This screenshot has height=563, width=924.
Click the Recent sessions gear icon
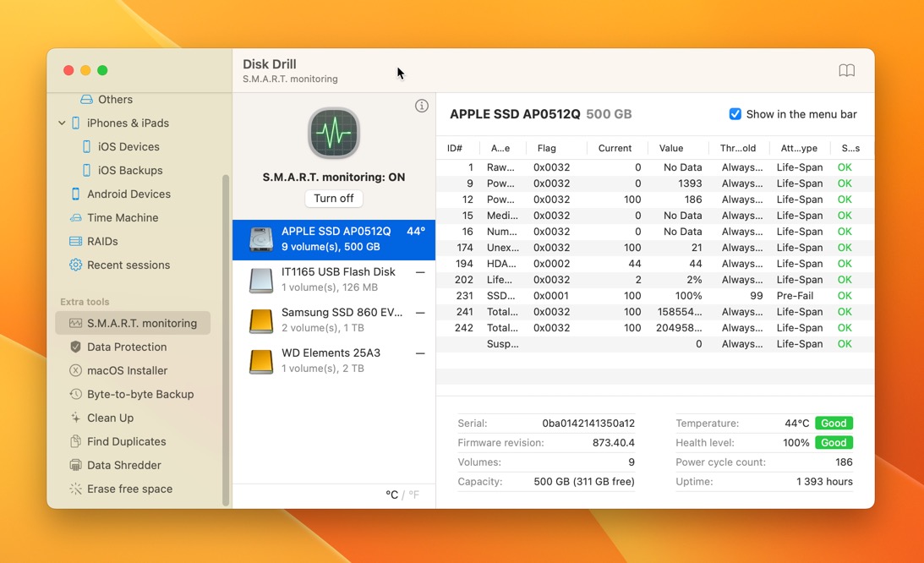75,265
